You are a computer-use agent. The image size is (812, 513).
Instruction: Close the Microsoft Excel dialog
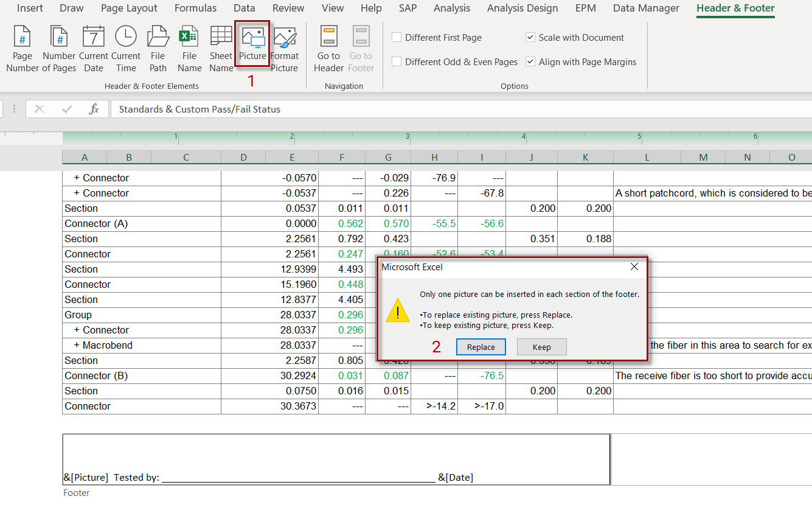634,267
